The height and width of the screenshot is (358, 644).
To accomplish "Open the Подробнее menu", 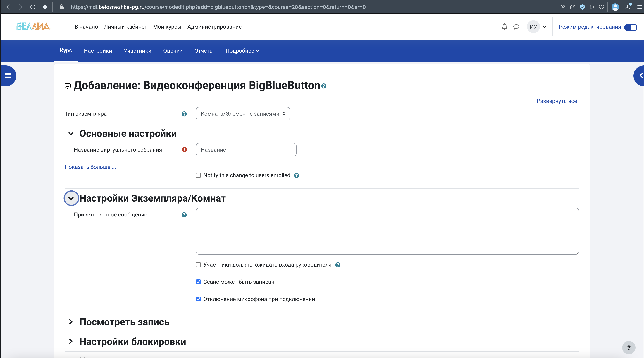I will coord(242,51).
